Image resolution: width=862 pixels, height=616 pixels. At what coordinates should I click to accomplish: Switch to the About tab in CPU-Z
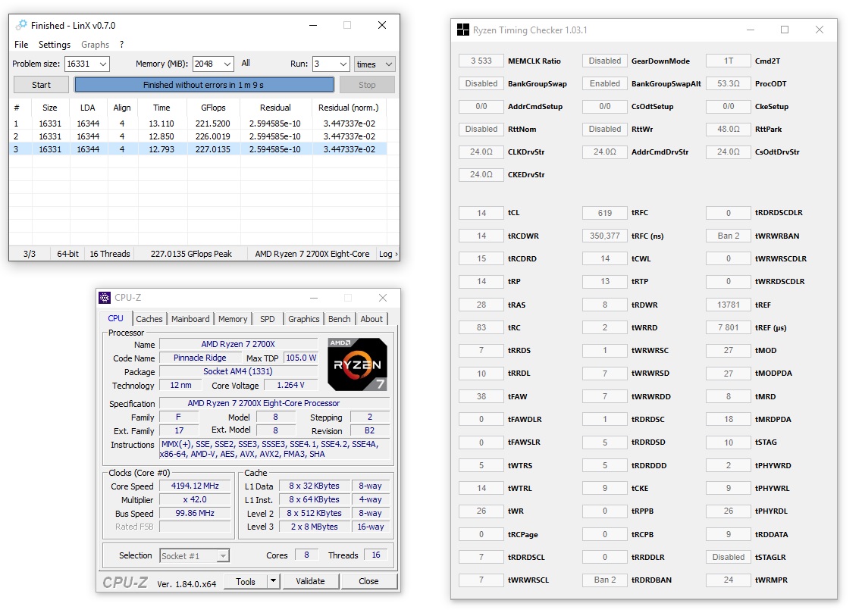[371, 319]
